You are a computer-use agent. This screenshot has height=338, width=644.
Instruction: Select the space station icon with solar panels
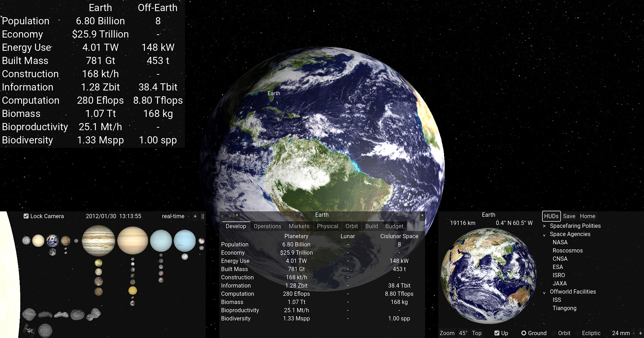(29, 330)
